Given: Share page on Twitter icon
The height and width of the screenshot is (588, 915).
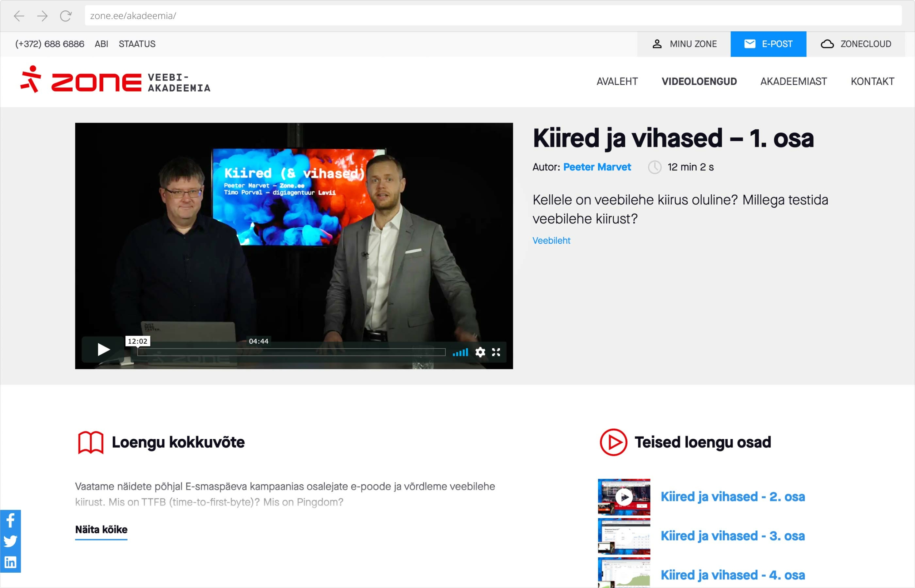Looking at the screenshot, I should pyautogui.click(x=10, y=541).
